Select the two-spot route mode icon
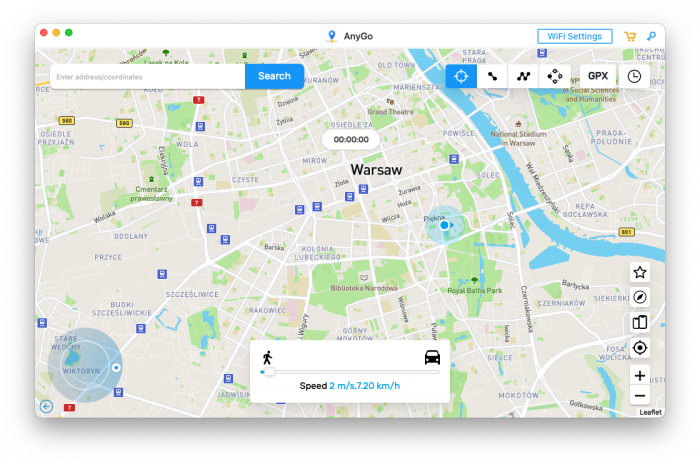 pyautogui.click(x=492, y=76)
